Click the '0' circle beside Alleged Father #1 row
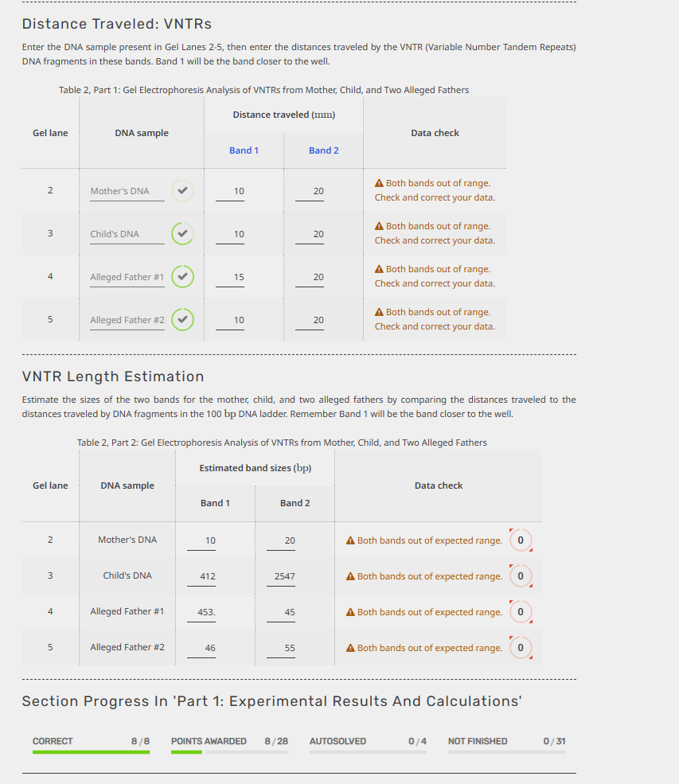This screenshot has width=679, height=784. [x=521, y=611]
